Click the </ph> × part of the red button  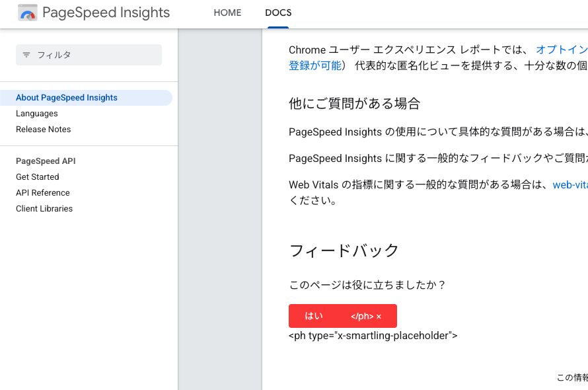tap(366, 317)
